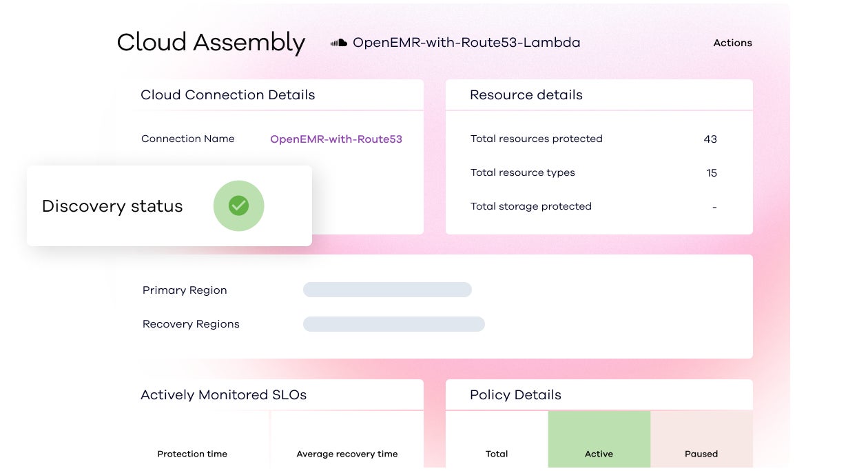
Task: Click the Resource details header
Action: point(526,95)
